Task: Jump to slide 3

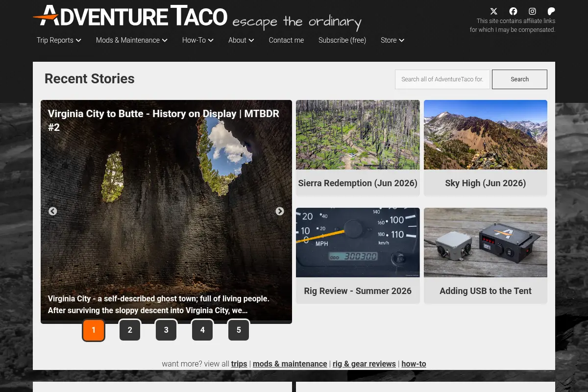Action: (x=166, y=330)
